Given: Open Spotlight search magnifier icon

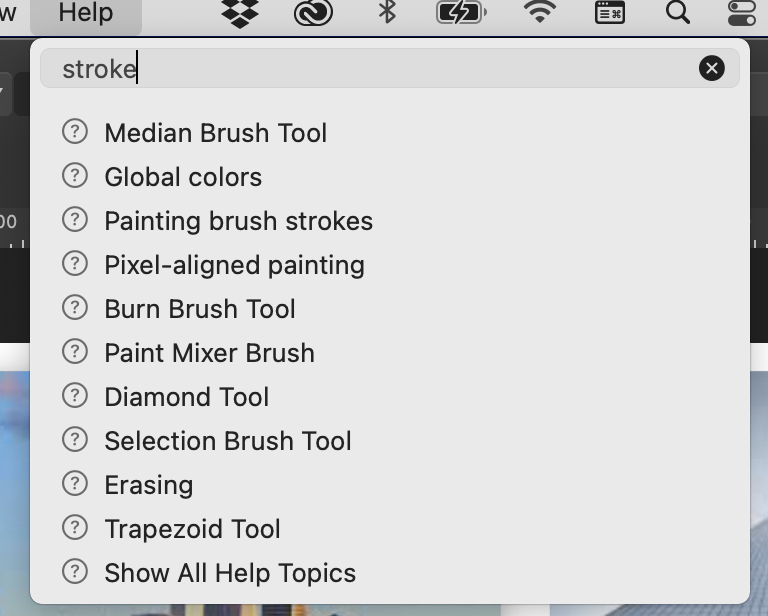Looking at the screenshot, I should [x=678, y=12].
